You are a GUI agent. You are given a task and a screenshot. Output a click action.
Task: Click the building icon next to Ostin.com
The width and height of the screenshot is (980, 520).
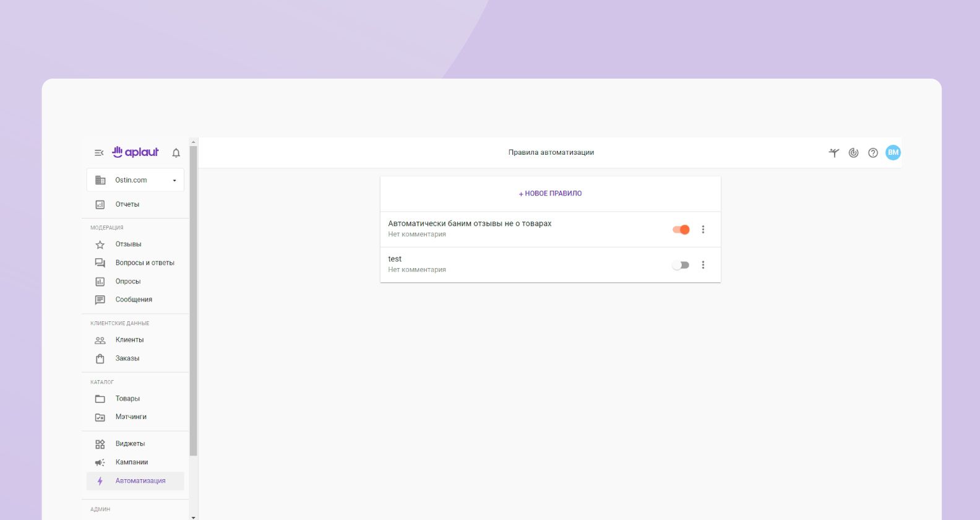[x=100, y=180]
